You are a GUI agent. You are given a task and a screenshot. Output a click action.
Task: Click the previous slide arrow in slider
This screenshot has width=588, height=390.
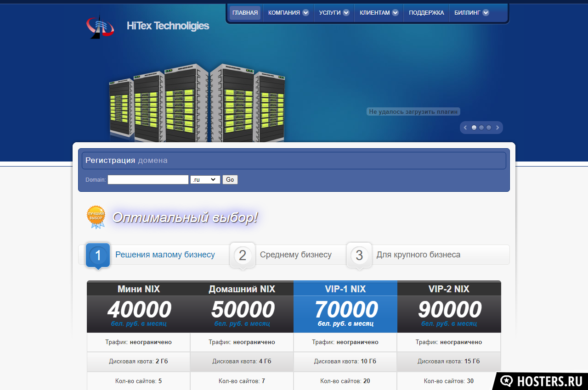(x=465, y=128)
